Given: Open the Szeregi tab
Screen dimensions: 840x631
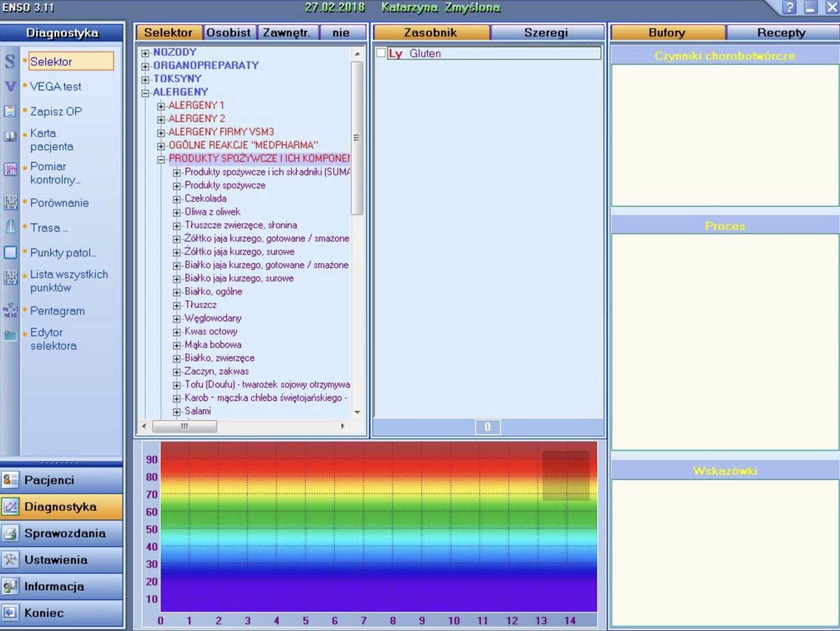Looking at the screenshot, I should (546, 33).
